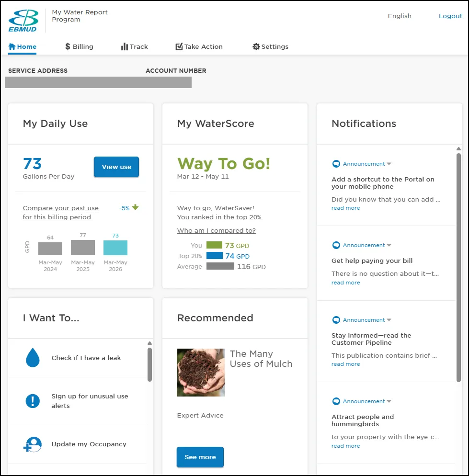
Task: Expand Announcement dropdown for Attract hummingbirds
Action: coord(389,401)
